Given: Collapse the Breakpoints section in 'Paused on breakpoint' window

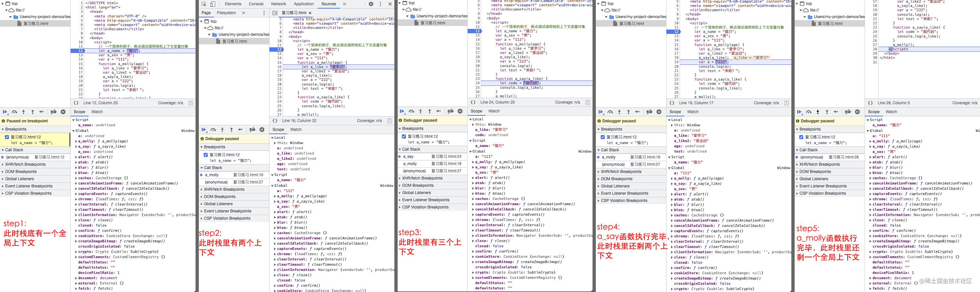Looking at the screenshot, I should (35, 129).
